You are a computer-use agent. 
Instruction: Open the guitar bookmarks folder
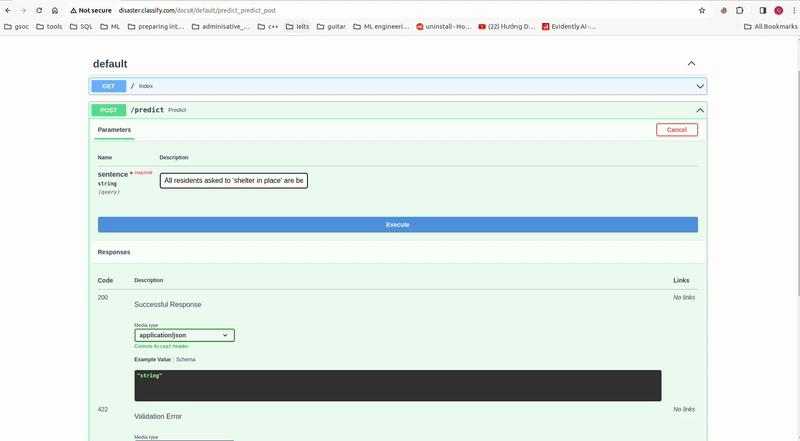(331, 27)
